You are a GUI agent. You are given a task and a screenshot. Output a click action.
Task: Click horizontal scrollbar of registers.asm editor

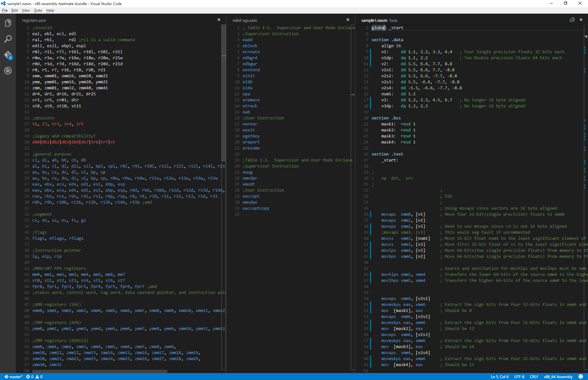[x=100, y=371]
